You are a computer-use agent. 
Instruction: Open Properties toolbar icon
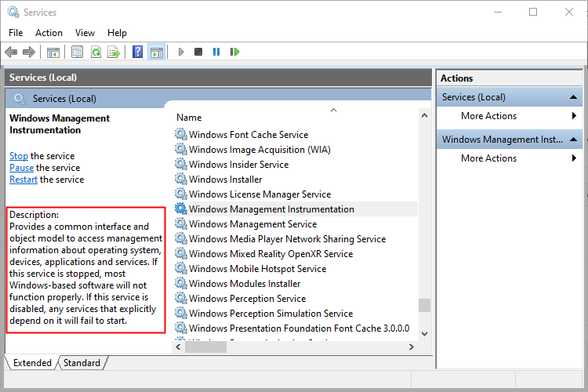click(x=78, y=52)
